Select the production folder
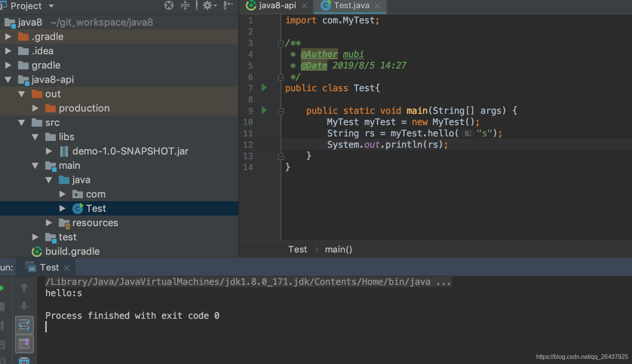632x364 pixels. 119,108
